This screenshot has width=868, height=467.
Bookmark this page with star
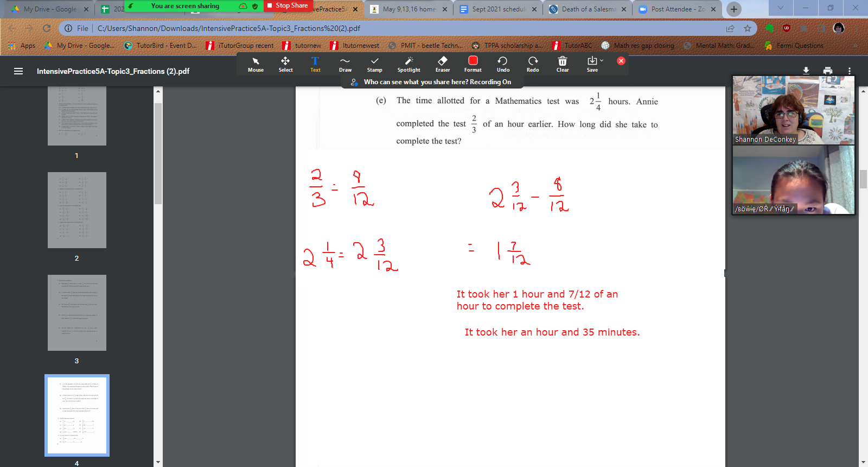click(x=748, y=28)
